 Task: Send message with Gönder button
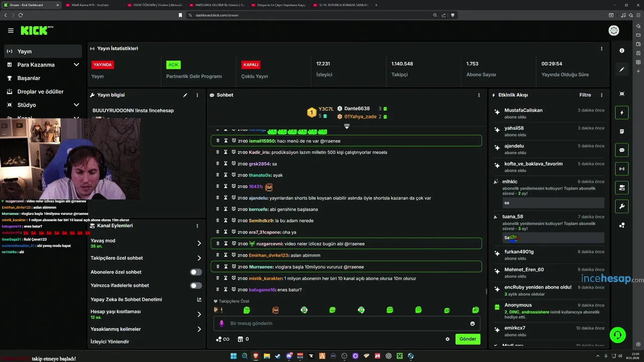467,339
